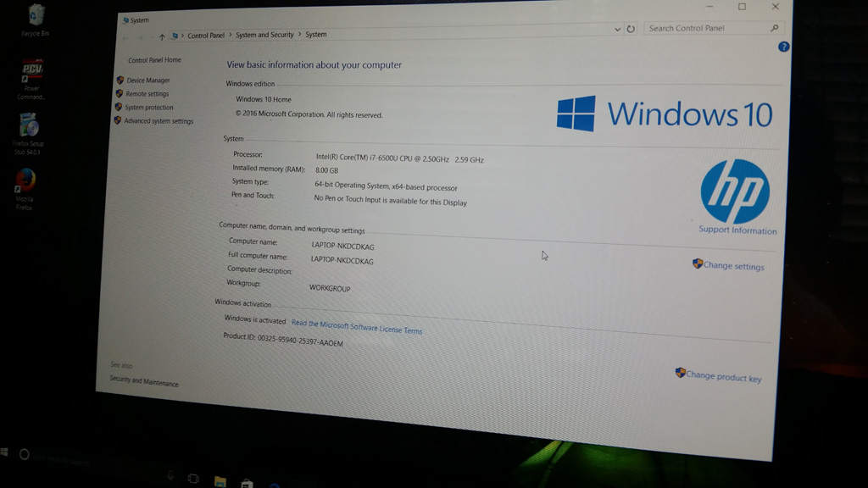Open the Store from the taskbar

(x=247, y=483)
